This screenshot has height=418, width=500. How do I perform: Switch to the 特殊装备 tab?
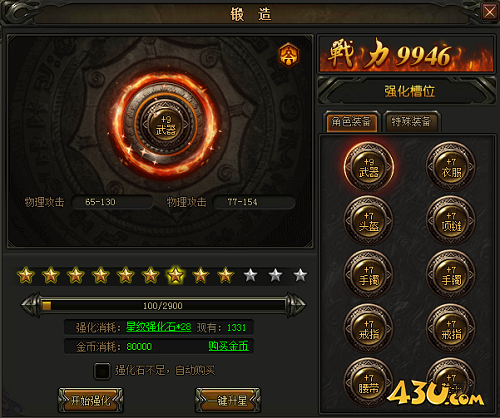tap(412, 121)
